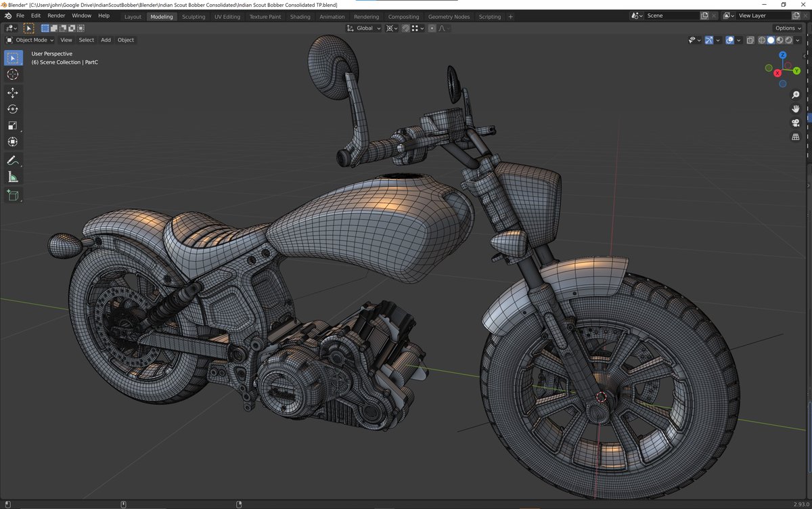812x509 pixels.
Task: Add a new workspace with plus button
Action: [x=511, y=16]
